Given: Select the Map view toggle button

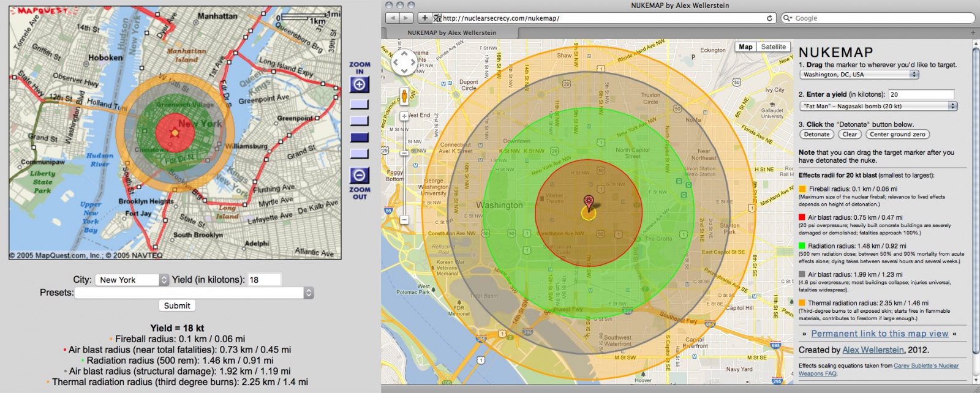Looking at the screenshot, I should pos(745,47).
